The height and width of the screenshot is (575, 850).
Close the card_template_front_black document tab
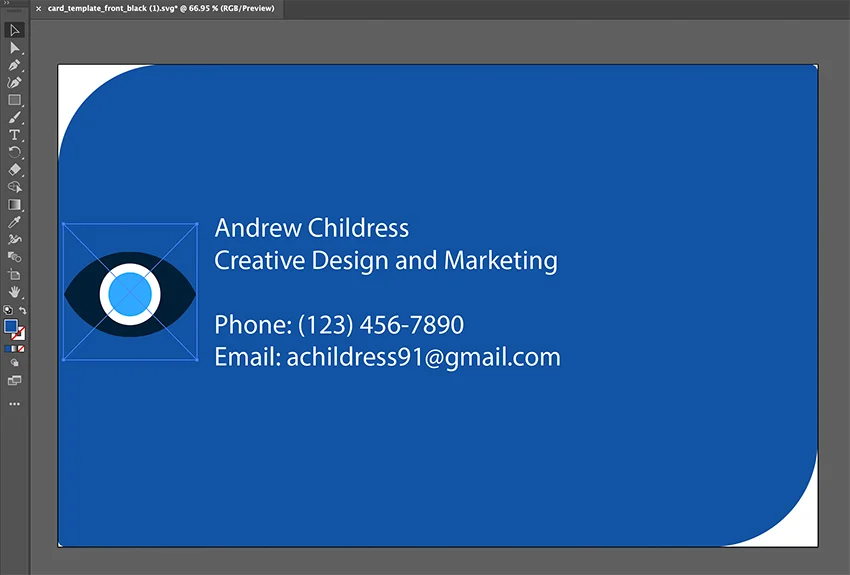click(x=38, y=9)
